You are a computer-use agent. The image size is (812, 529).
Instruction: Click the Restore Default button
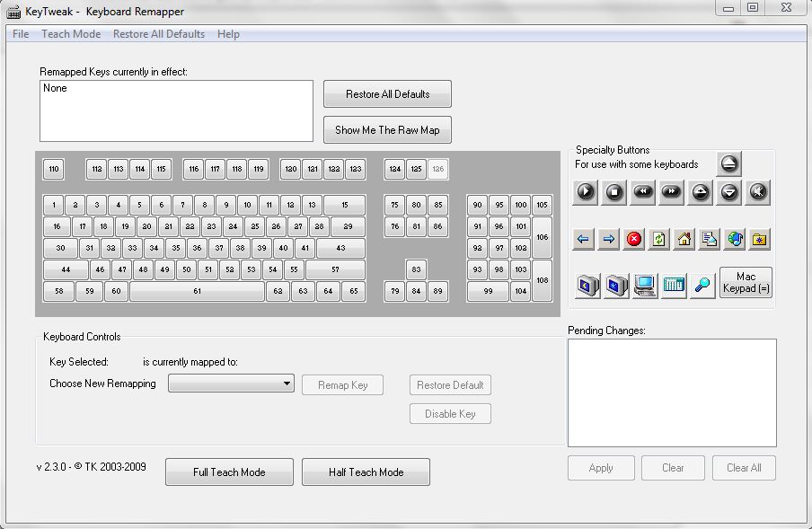450,385
